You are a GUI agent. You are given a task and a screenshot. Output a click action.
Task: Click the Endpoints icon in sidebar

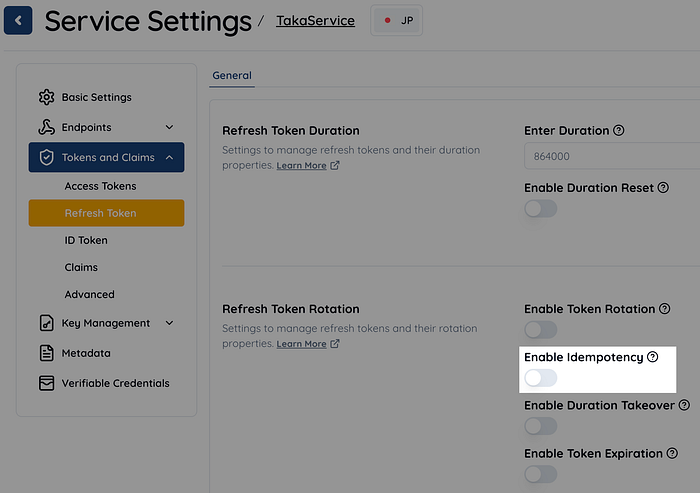(x=46, y=127)
